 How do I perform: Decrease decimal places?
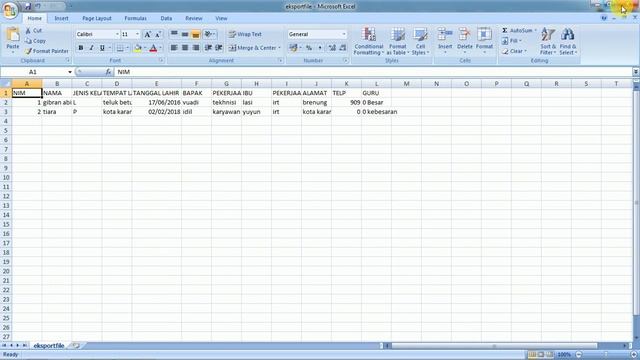click(343, 48)
